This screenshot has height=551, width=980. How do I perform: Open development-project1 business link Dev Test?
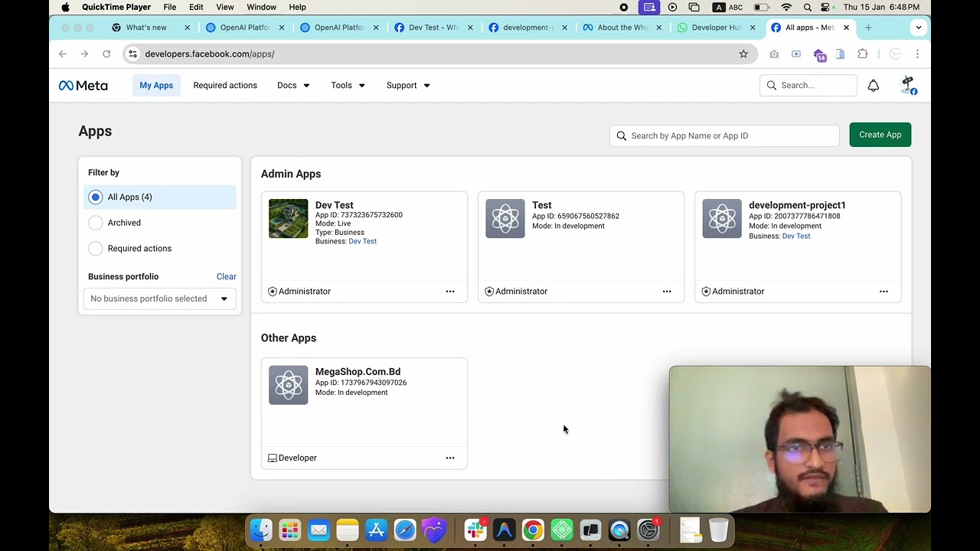(796, 236)
